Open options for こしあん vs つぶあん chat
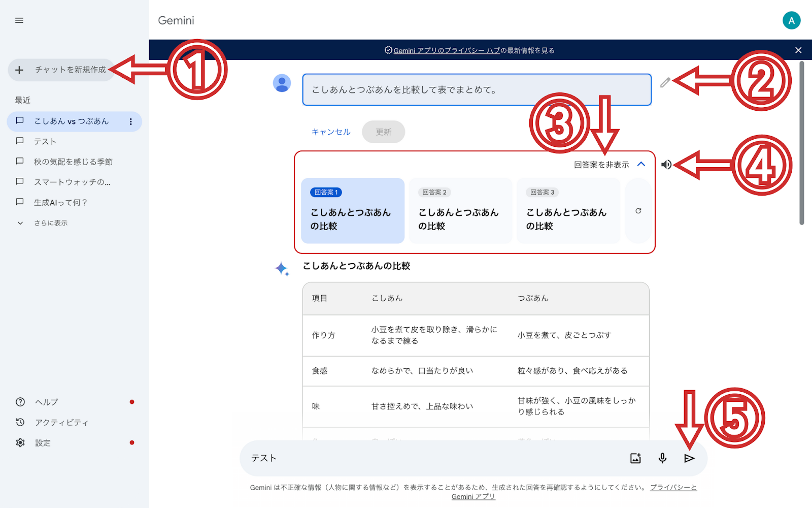This screenshot has width=812, height=508. click(x=130, y=121)
